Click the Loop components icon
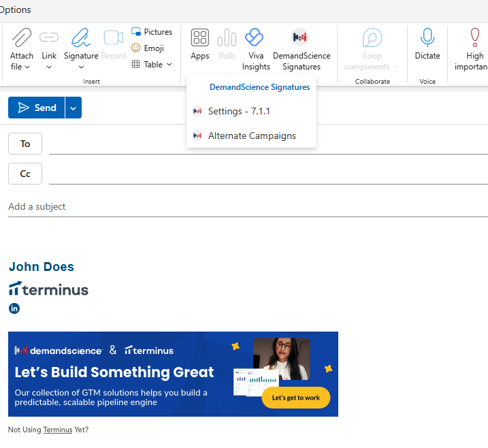 [x=372, y=37]
